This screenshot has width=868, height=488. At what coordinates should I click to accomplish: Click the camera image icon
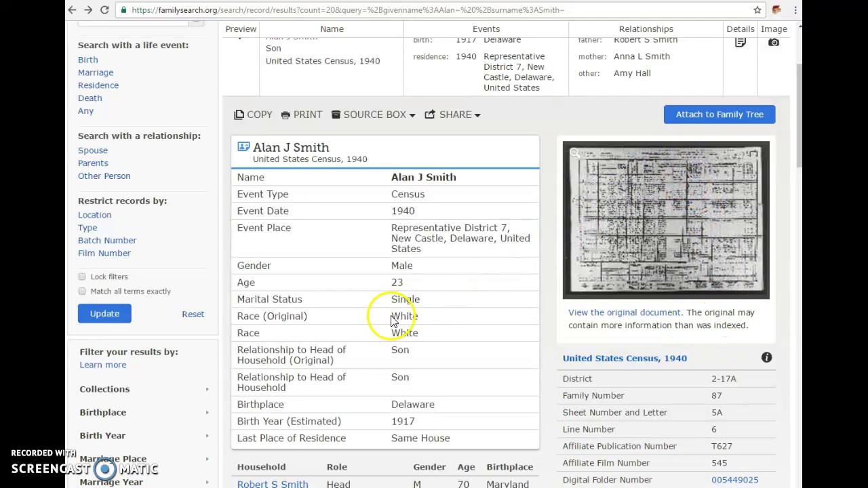(774, 42)
